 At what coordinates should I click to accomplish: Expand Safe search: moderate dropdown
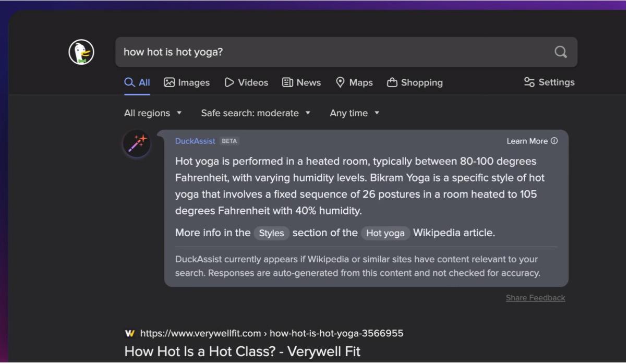(x=256, y=113)
